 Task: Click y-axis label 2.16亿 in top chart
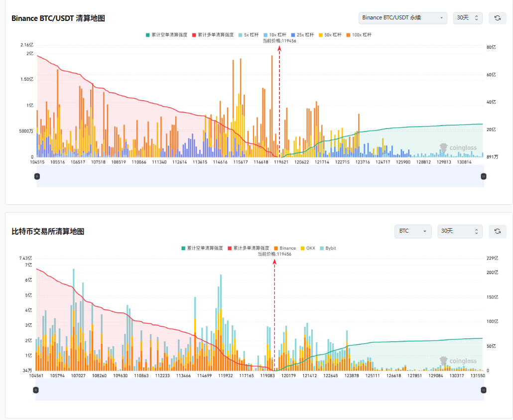pos(27,45)
